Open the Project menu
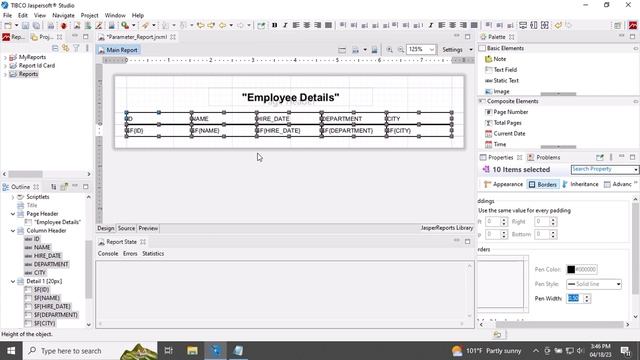This screenshot has height=360, width=640. [89, 15]
